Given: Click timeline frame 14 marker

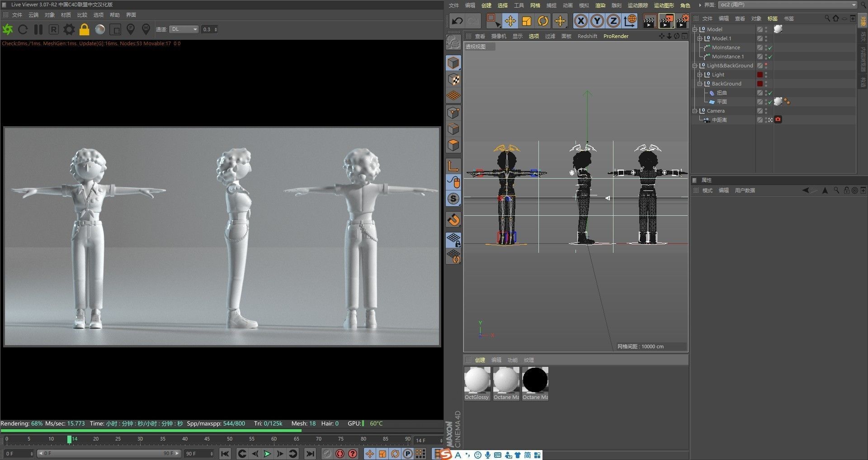Looking at the screenshot, I should 69,439.
